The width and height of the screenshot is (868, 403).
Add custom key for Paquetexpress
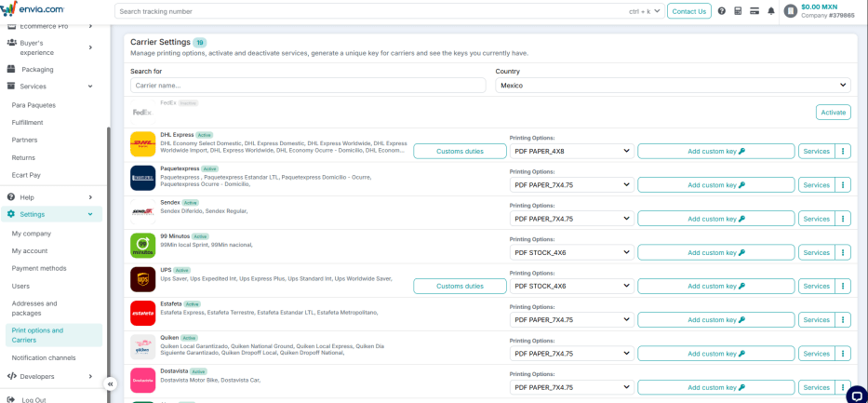715,185
